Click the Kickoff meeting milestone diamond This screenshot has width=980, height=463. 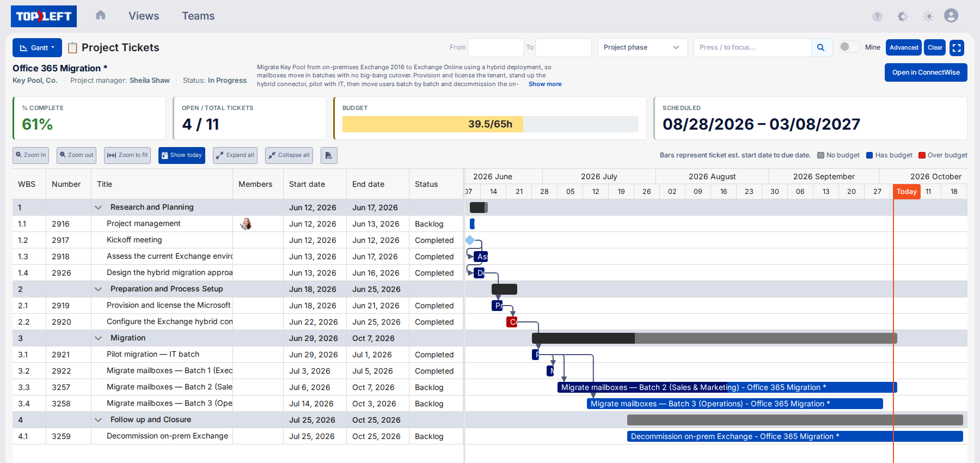470,240
